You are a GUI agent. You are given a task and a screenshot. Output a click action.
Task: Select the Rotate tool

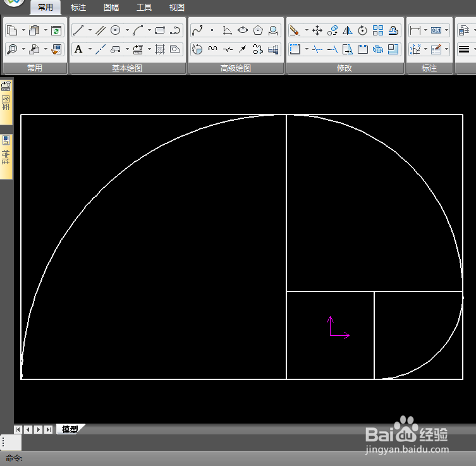(x=362, y=30)
